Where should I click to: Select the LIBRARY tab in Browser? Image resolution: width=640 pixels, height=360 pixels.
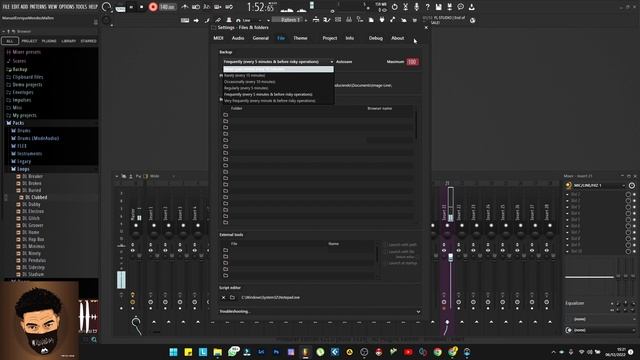tap(69, 41)
